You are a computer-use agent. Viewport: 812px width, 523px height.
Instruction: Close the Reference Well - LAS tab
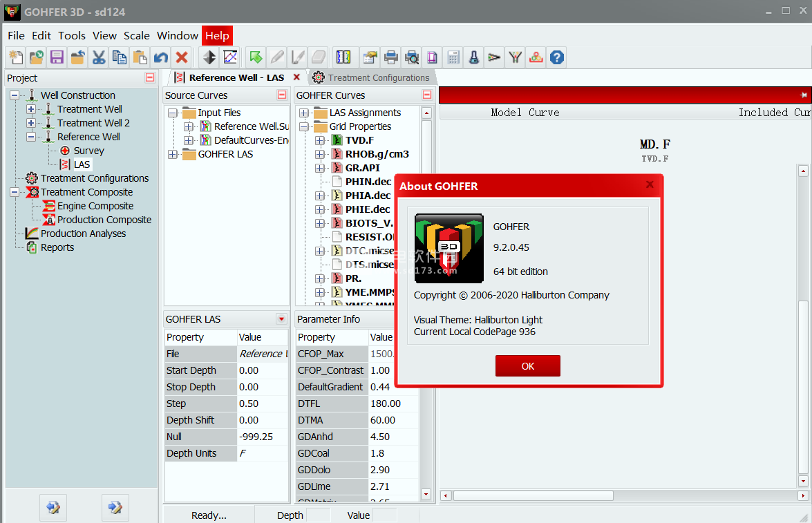click(x=296, y=77)
